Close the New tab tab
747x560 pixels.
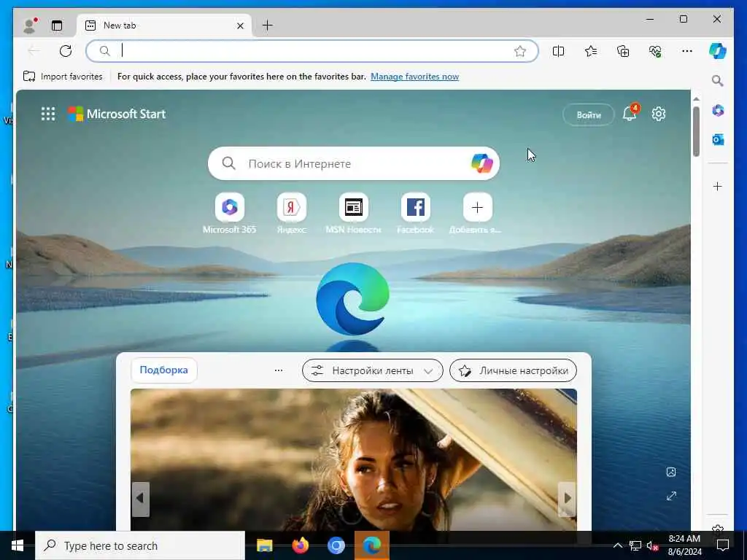[x=240, y=26]
